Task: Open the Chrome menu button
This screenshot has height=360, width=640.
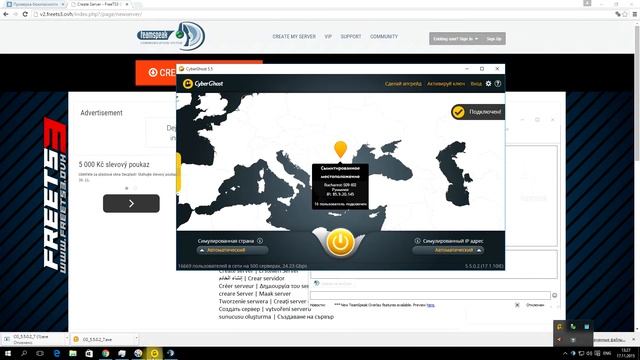Action: [635, 14]
